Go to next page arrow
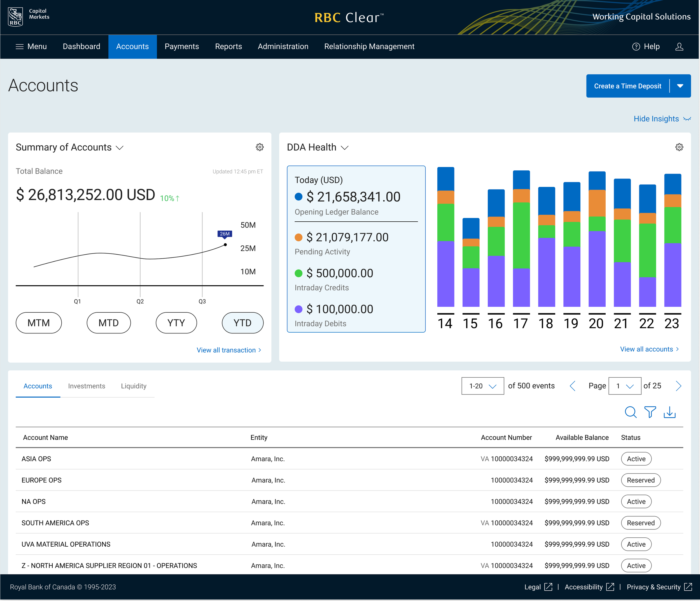The width and height of the screenshot is (700, 601). click(678, 386)
